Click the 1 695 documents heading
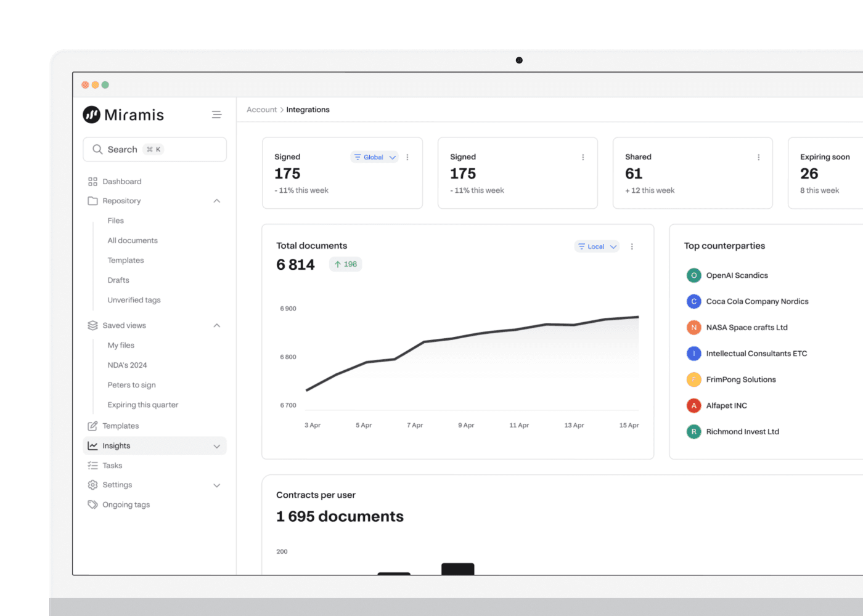 tap(340, 516)
